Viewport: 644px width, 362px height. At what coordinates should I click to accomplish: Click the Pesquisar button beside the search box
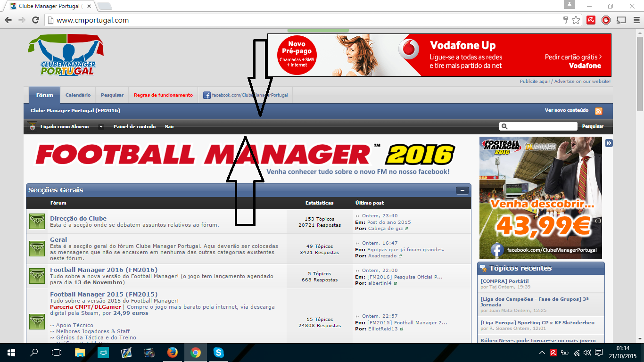coord(593,126)
